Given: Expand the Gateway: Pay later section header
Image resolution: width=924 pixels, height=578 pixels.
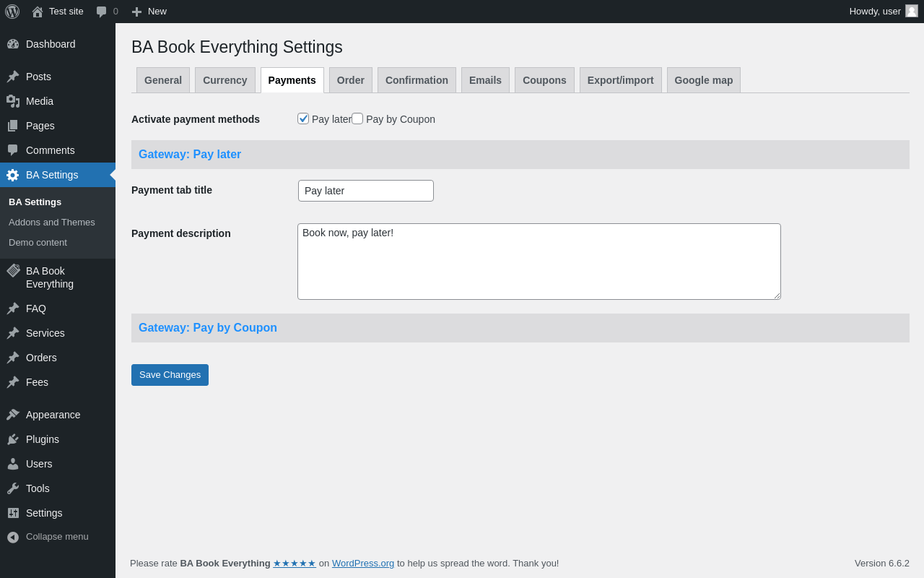Looking at the screenshot, I should [520, 155].
